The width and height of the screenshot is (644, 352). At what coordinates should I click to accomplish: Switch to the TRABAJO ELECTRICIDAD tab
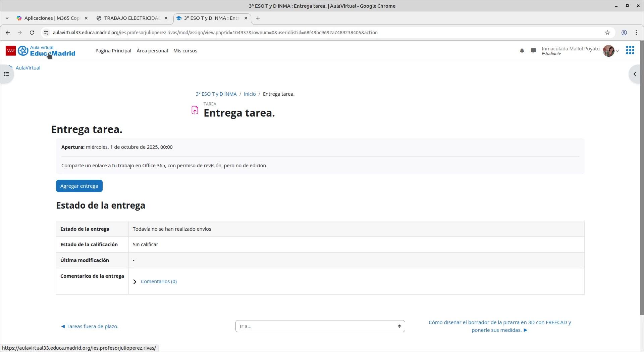tap(132, 18)
